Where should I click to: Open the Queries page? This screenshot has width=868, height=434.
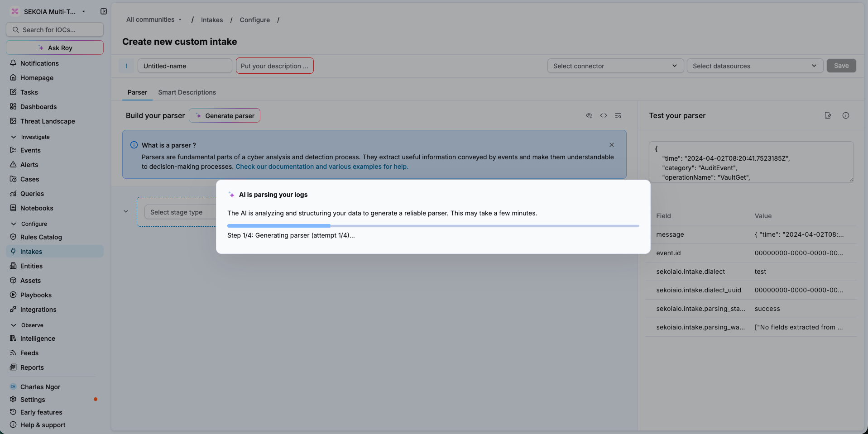pyautogui.click(x=32, y=194)
